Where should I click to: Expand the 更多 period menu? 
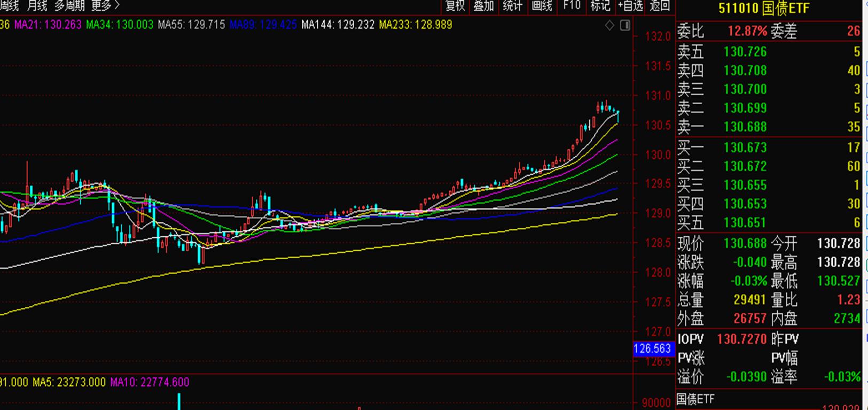tap(105, 6)
